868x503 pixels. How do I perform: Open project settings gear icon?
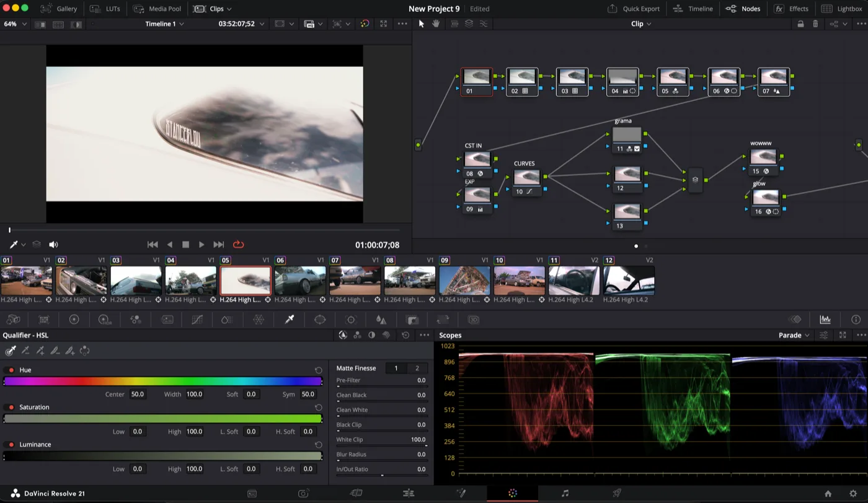point(853,493)
